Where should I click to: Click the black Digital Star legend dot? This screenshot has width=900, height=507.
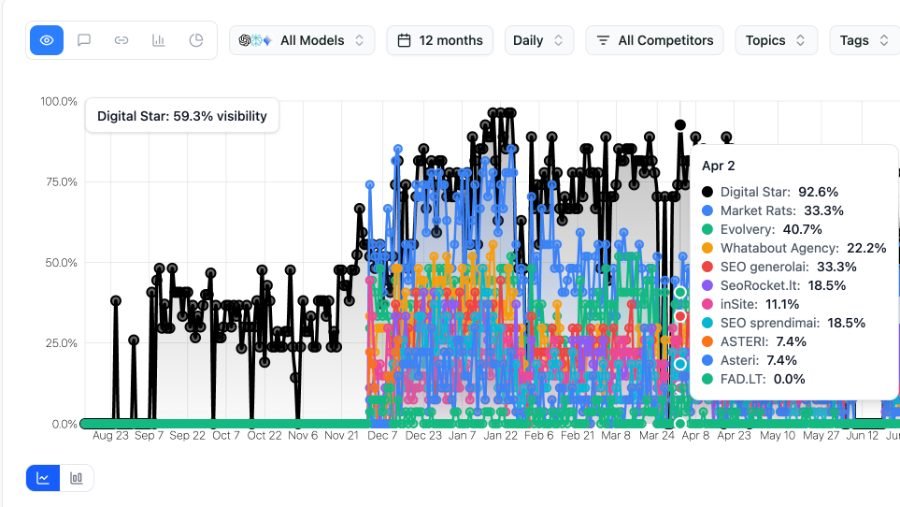coord(707,192)
